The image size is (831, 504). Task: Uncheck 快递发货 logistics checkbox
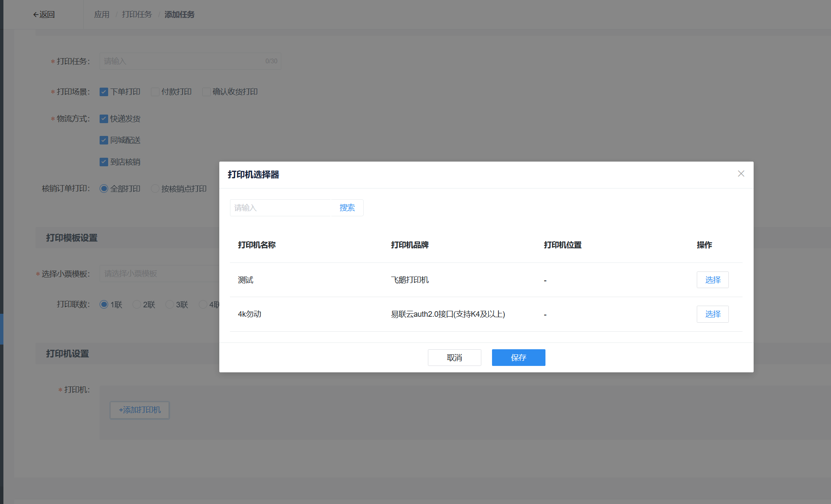pyautogui.click(x=104, y=119)
